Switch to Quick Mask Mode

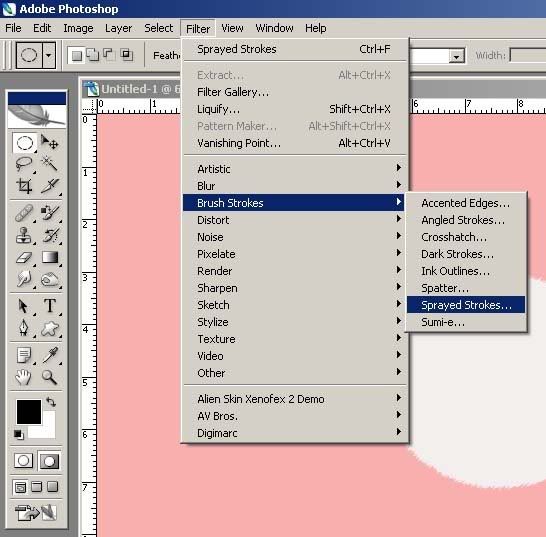click(49, 461)
